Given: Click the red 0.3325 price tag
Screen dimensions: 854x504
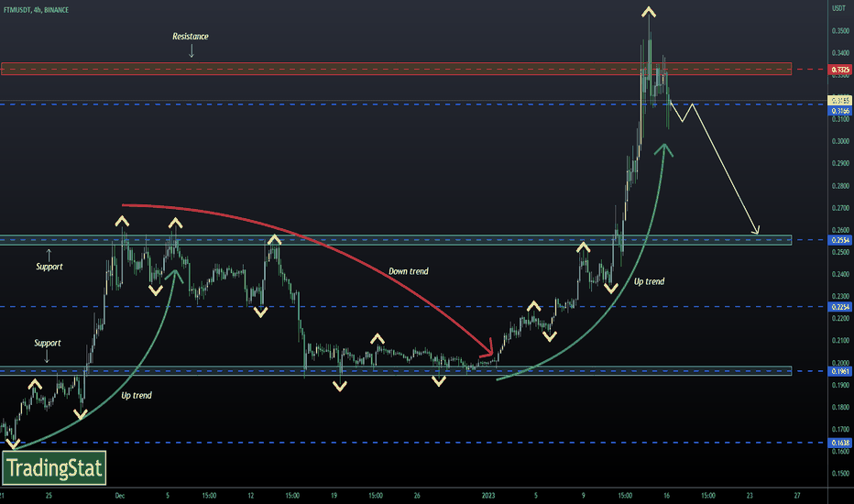Looking at the screenshot, I should 840,70.
